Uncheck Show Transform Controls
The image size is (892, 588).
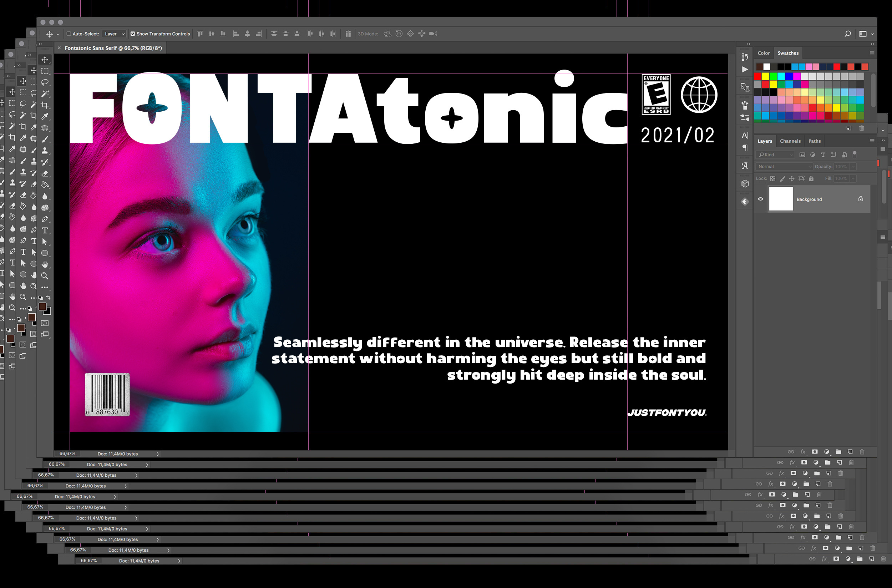(133, 34)
